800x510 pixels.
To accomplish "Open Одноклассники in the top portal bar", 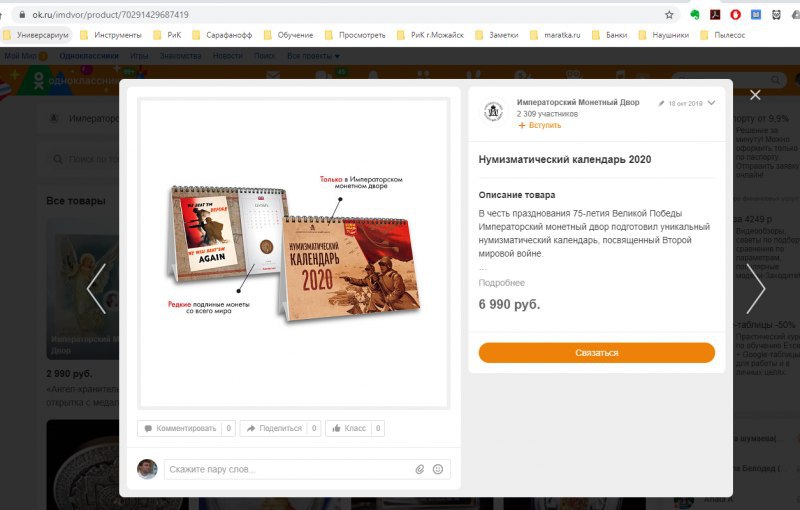I will [89, 56].
